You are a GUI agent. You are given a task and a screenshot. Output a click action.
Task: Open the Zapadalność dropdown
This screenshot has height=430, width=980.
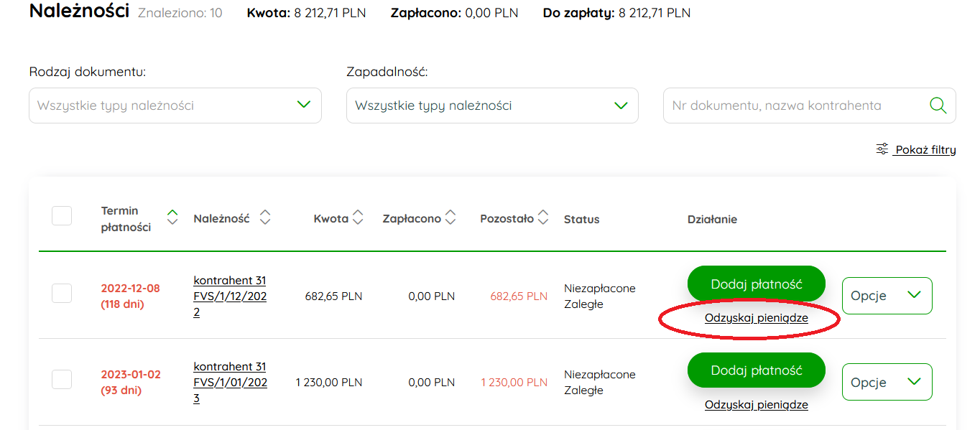tap(492, 106)
